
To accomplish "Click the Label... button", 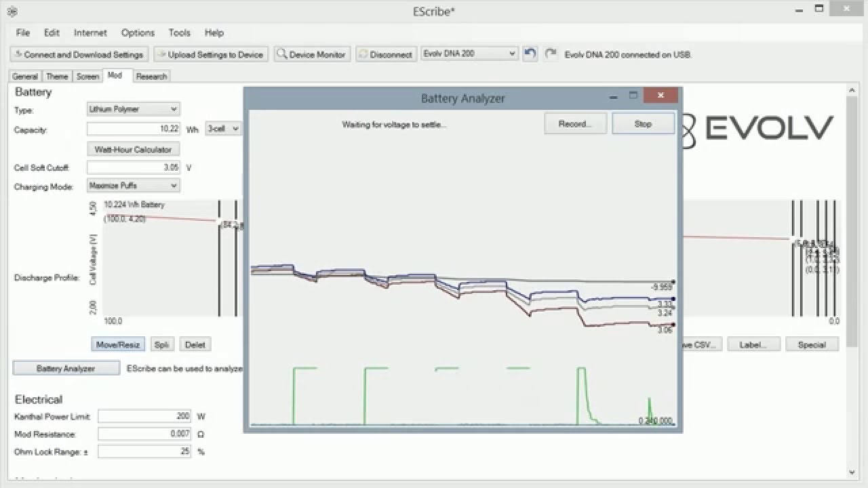I will point(752,344).
